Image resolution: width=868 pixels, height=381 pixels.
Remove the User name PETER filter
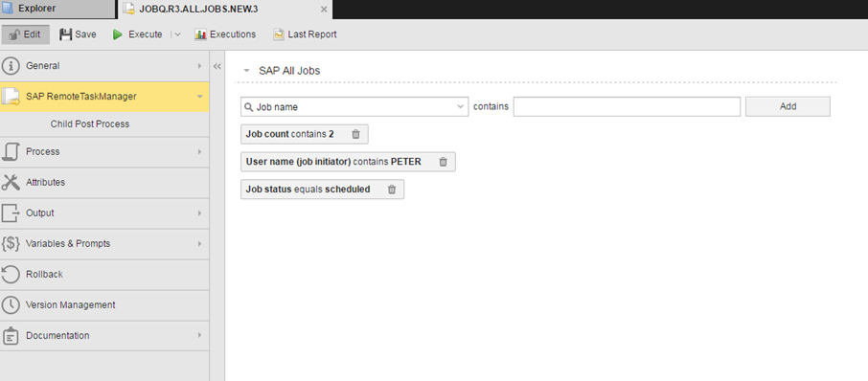click(x=443, y=162)
